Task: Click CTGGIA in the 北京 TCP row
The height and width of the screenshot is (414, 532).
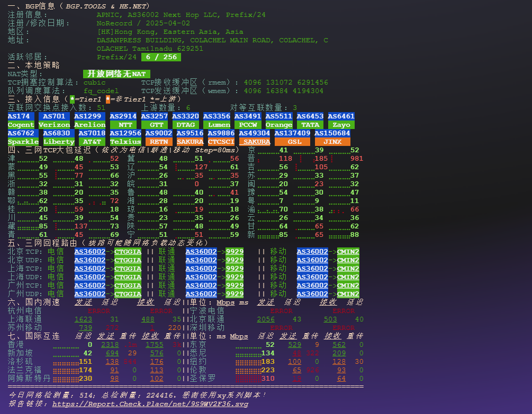Action: pyautogui.click(x=128, y=252)
